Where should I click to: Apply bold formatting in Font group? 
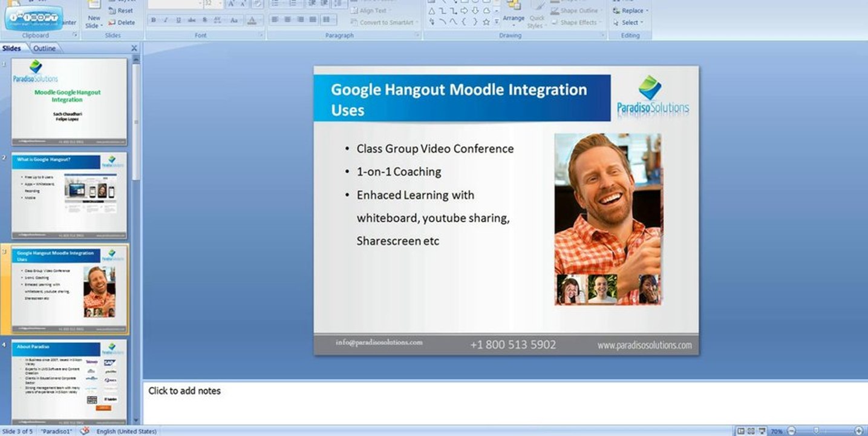point(154,20)
